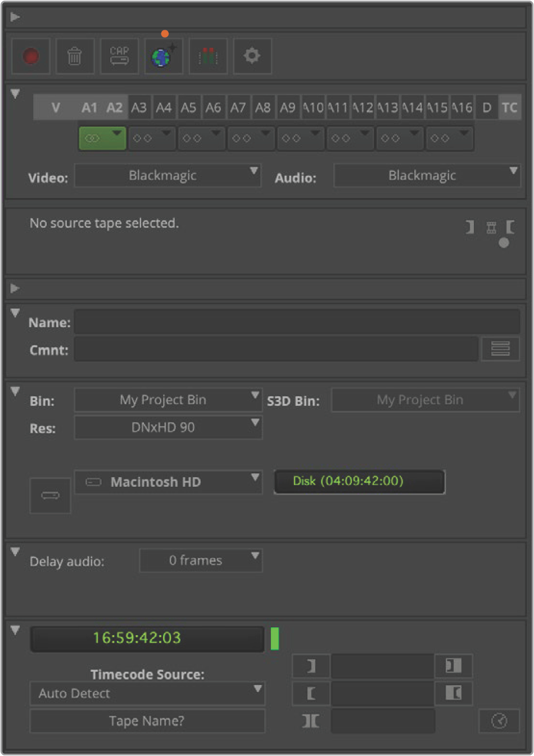Screen dimensions: 534x756
Task: Open the Macintosh HD drive dropdown
Action: coord(168,482)
